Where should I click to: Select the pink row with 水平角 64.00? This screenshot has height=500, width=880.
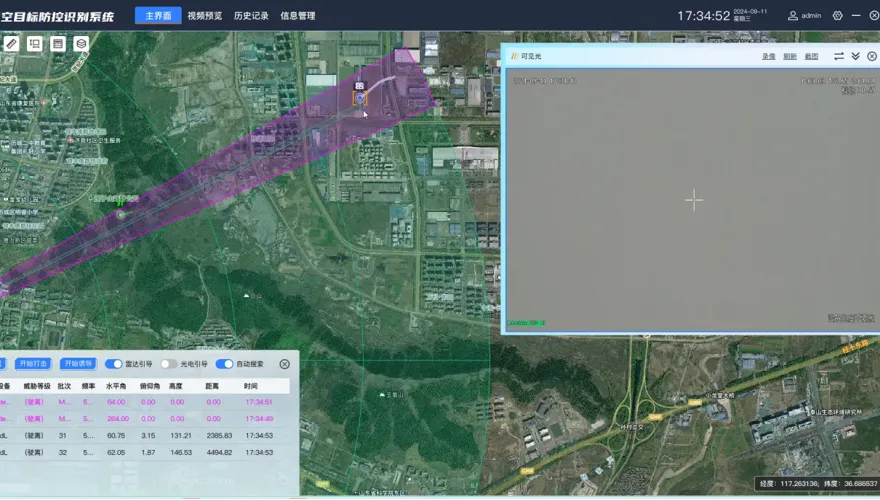pos(145,402)
